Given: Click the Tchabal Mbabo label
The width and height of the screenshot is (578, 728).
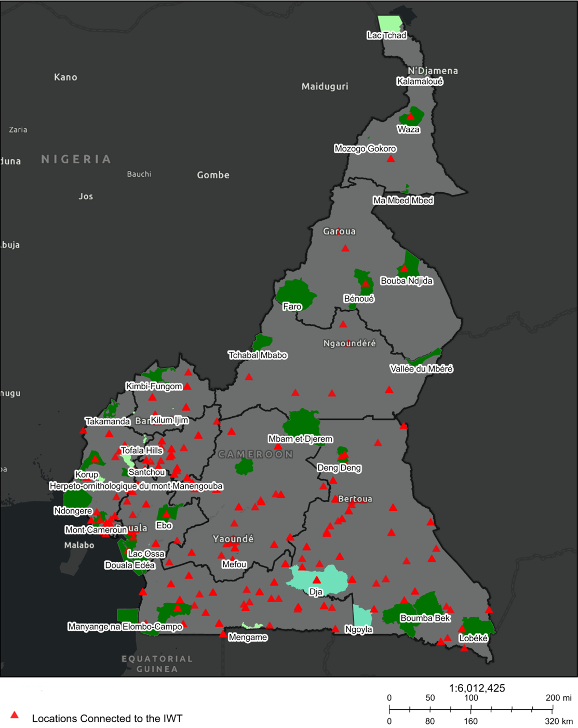Looking at the screenshot, I should tap(258, 355).
